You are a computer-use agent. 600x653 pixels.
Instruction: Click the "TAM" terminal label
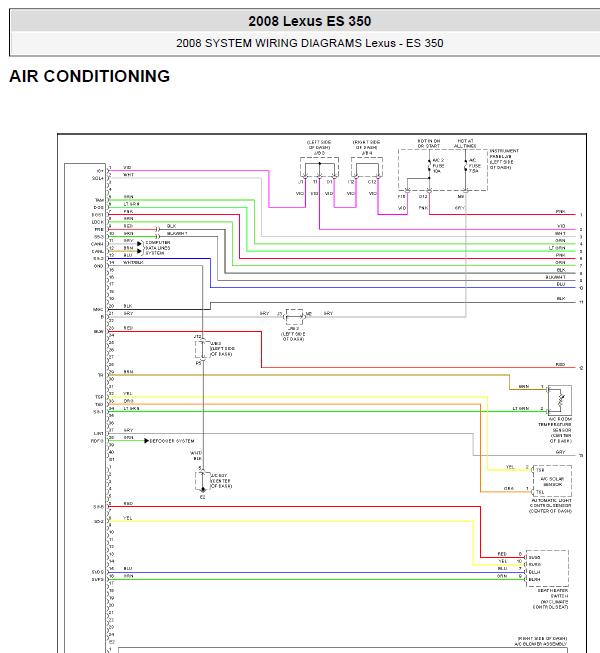pos(99,200)
